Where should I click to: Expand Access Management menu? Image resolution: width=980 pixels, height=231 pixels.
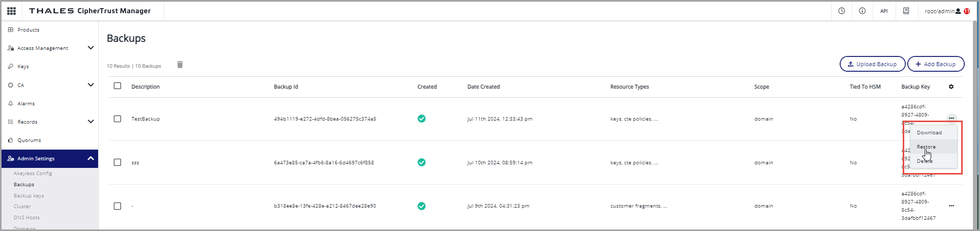pos(90,48)
